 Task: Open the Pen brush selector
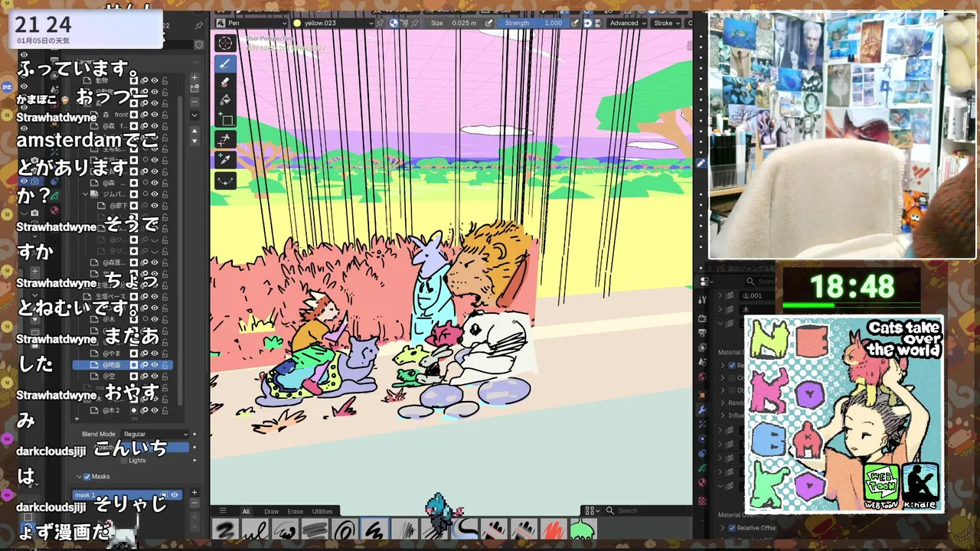(251, 23)
